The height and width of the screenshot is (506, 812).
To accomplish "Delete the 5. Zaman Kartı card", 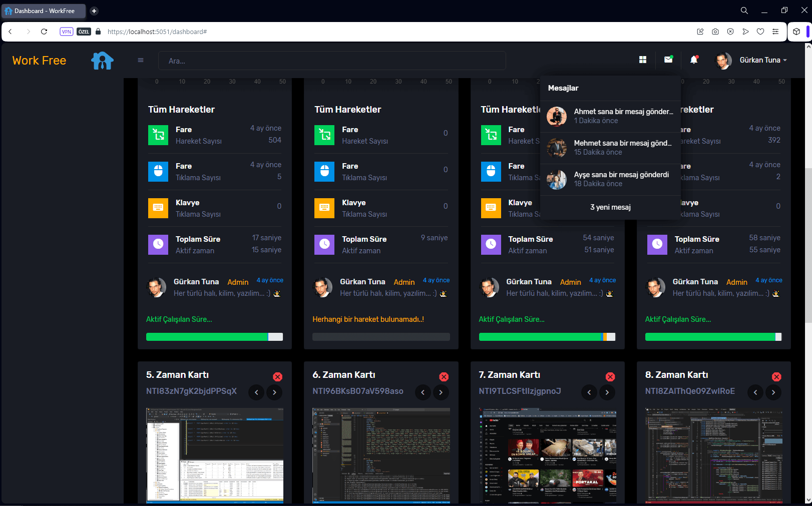I will coord(277,377).
